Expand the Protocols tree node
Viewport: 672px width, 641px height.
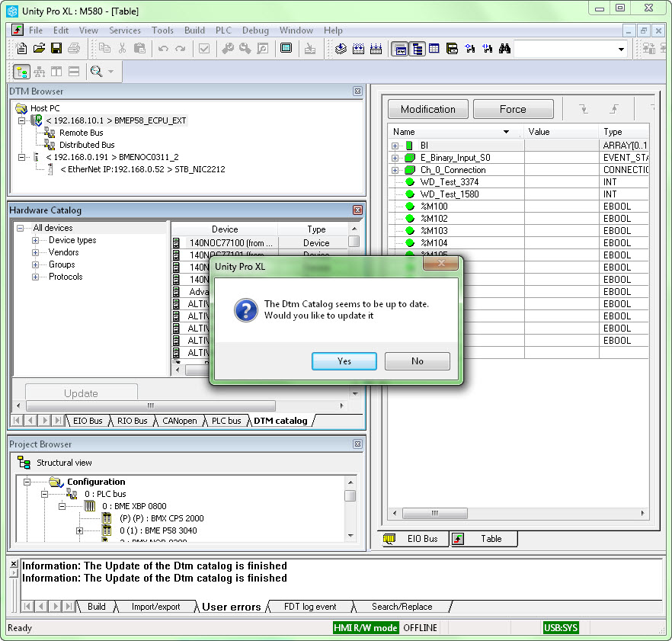tap(36, 277)
